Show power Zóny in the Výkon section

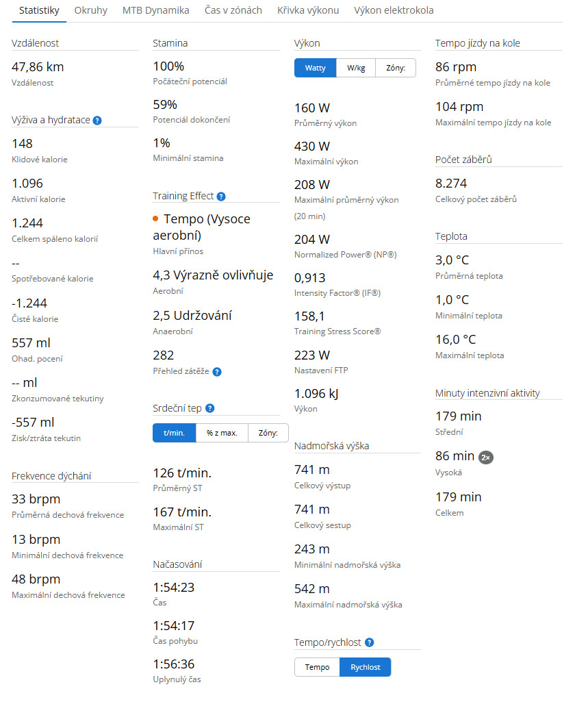pos(396,68)
